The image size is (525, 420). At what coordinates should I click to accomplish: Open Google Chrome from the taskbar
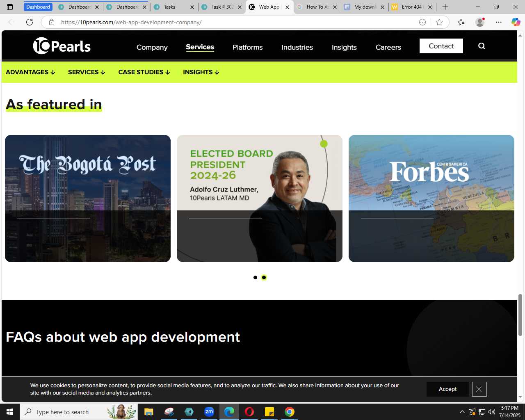point(290,412)
